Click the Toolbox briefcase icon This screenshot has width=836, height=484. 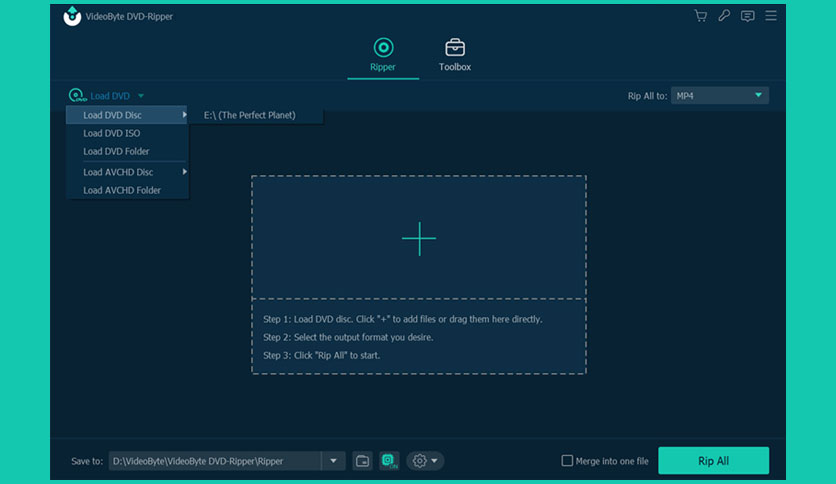[455, 47]
